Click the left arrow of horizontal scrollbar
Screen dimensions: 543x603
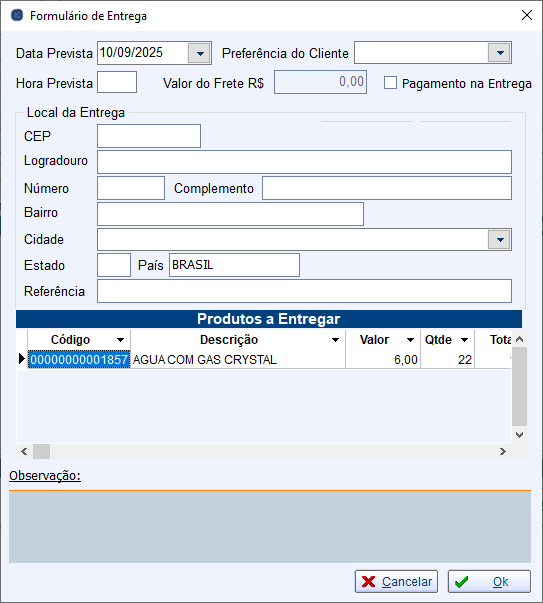click(24, 451)
